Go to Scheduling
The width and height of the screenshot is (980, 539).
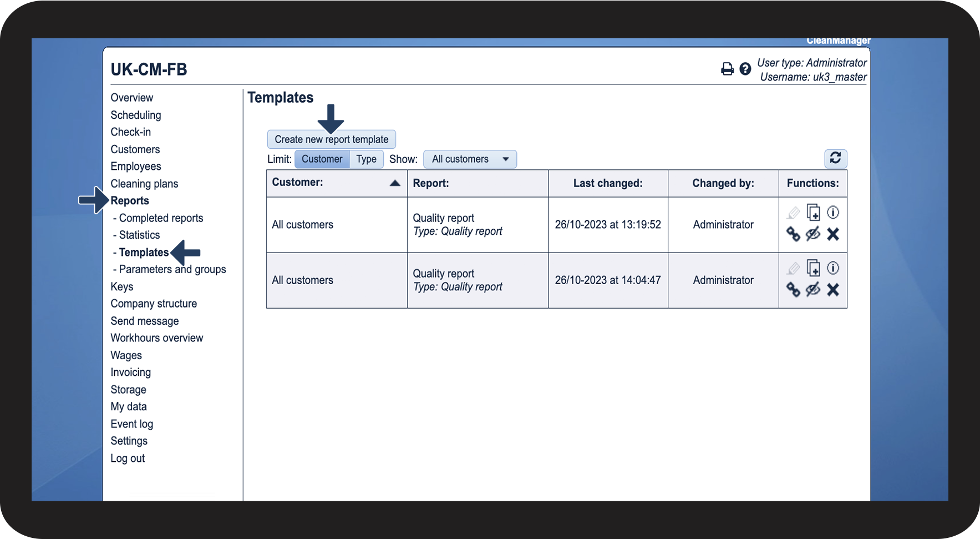136,115
